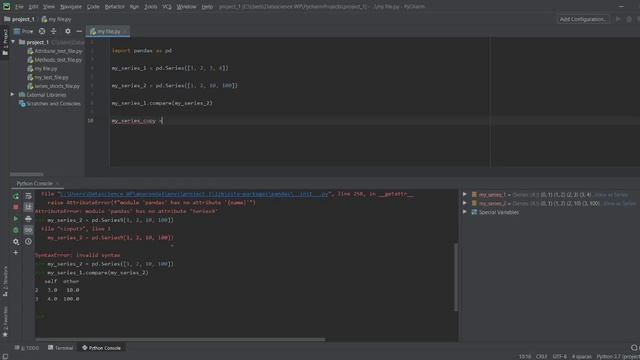Open the Code menu

click(93, 7)
